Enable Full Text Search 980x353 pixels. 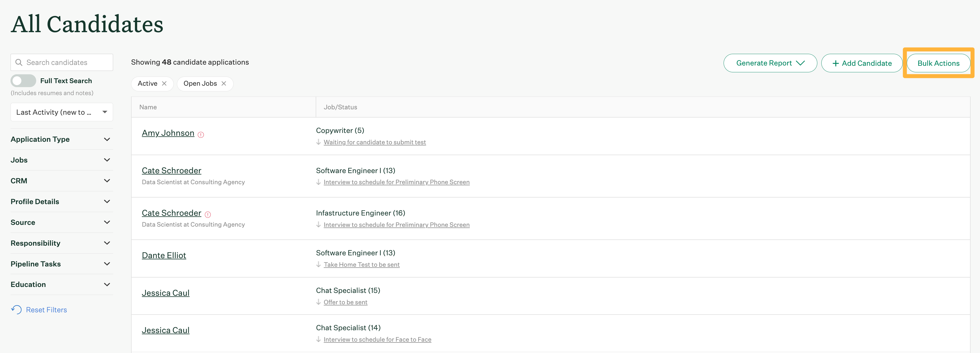[23, 81]
